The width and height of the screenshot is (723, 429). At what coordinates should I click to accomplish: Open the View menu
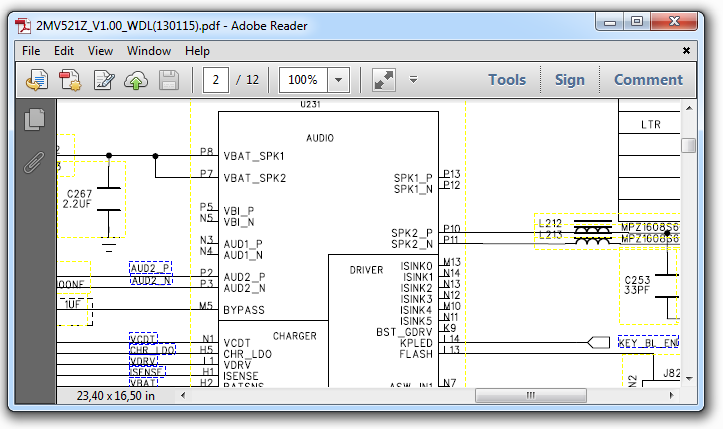click(100, 51)
